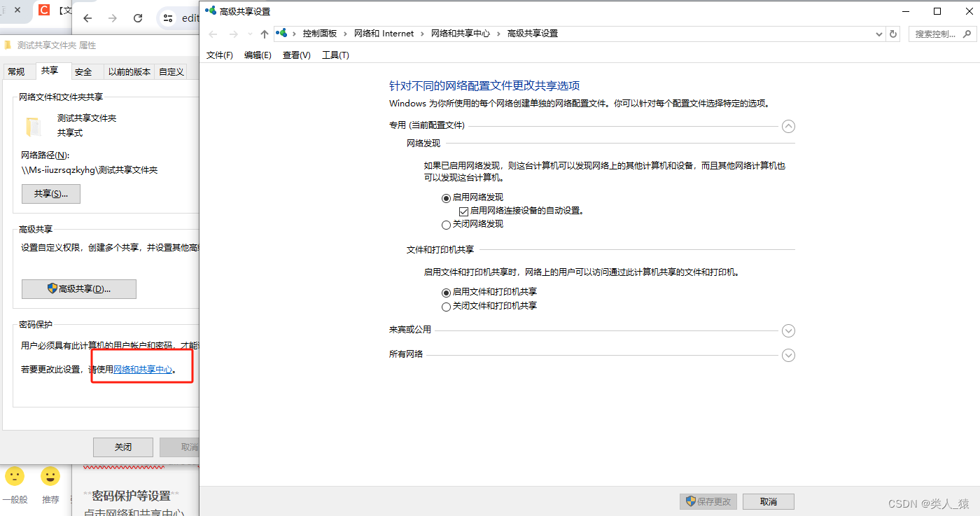Image resolution: width=980 pixels, height=516 pixels.
Task: Click the forward navigation arrow
Action: tap(234, 34)
